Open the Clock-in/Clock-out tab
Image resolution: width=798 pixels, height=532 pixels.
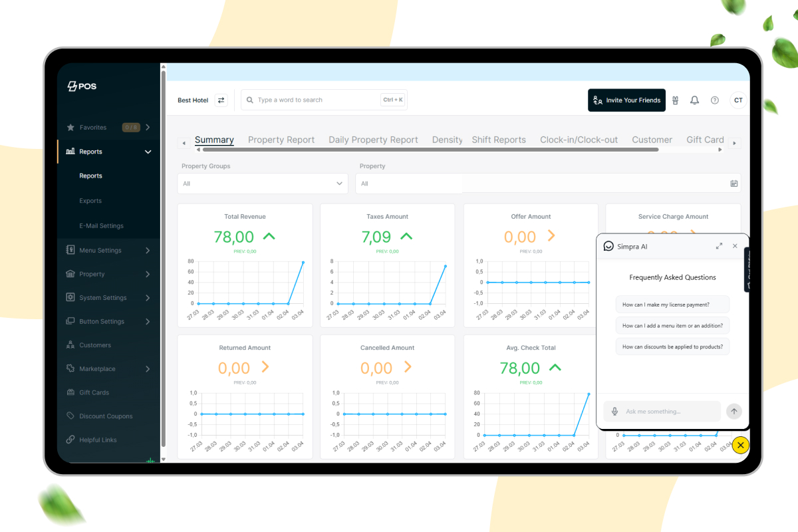click(579, 140)
